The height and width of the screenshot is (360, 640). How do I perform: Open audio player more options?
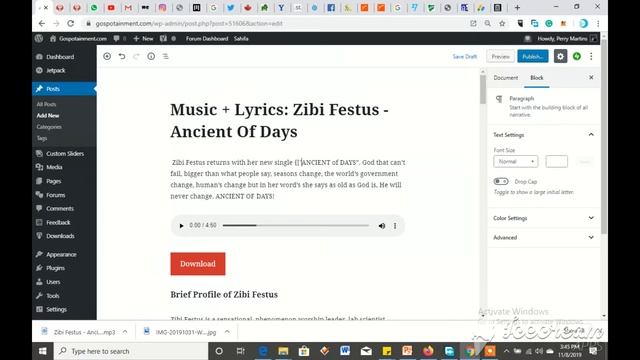[x=395, y=226]
